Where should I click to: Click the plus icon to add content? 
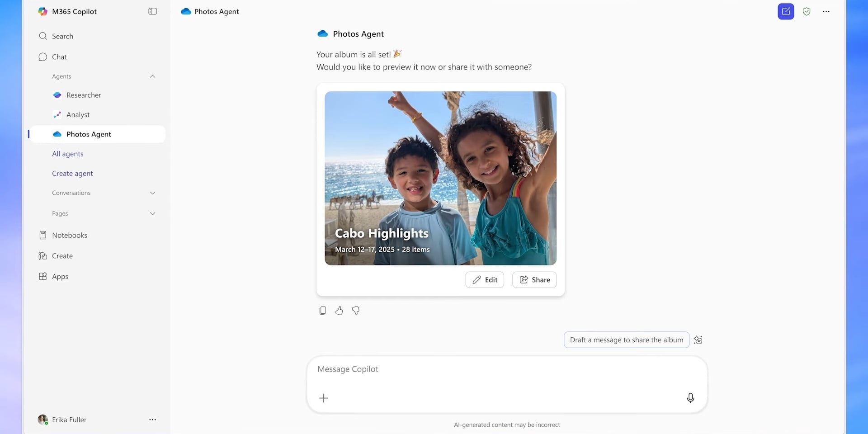(x=324, y=398)
